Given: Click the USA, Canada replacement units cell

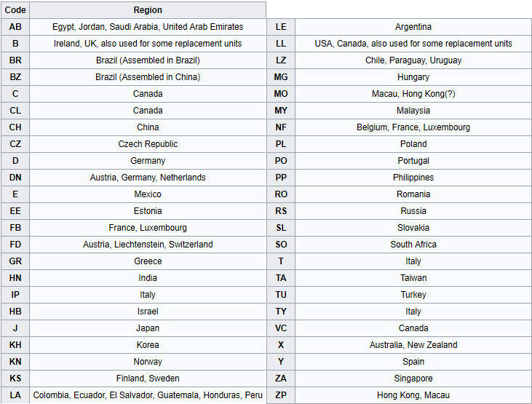Looking at the screenshot, I should pos(413,44).
